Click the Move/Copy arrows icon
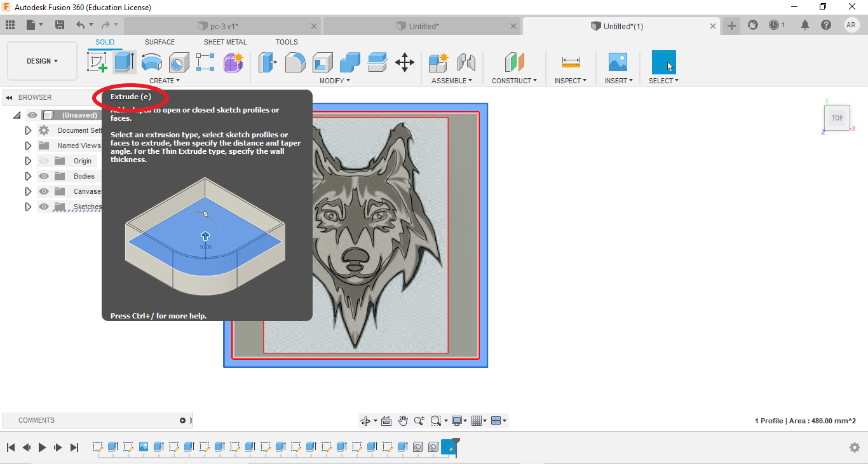This screenshot has width=868, height=464. pyautogui.click(x=404, y=62)
